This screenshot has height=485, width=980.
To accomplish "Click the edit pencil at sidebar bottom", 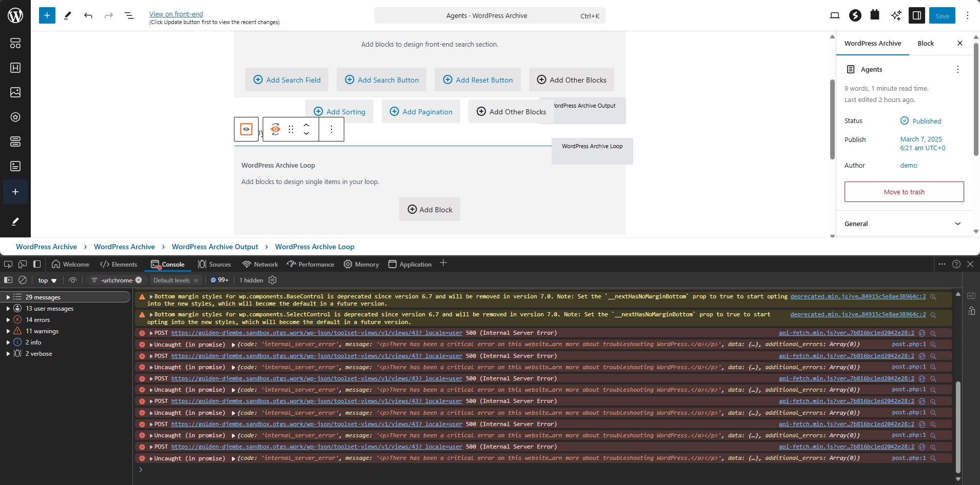I will [15, 221].
